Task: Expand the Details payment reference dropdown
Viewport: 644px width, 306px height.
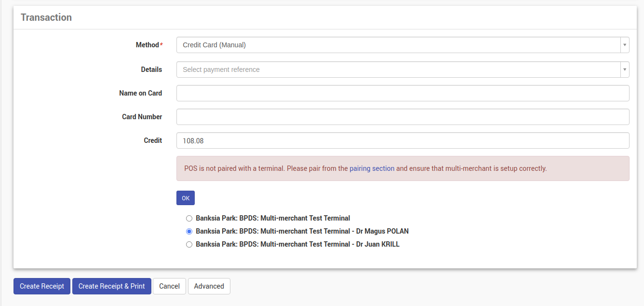Action: coord(625,70)
